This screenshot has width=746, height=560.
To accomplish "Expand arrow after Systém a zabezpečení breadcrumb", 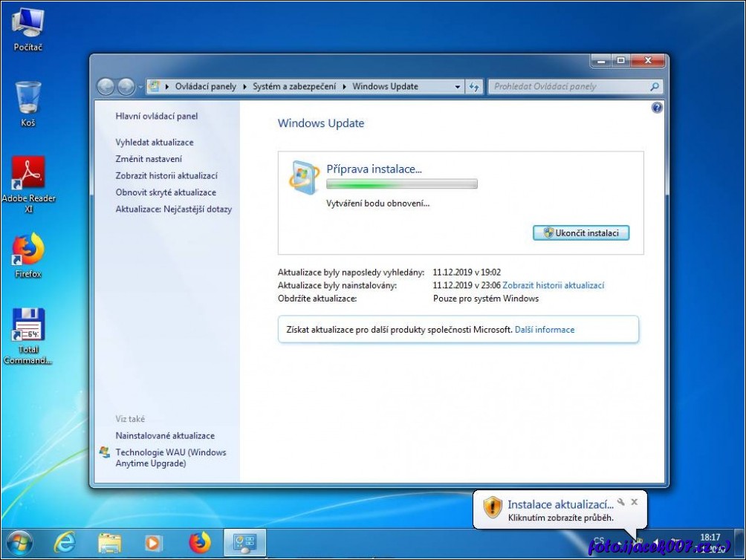I will (x=345, y=87).
